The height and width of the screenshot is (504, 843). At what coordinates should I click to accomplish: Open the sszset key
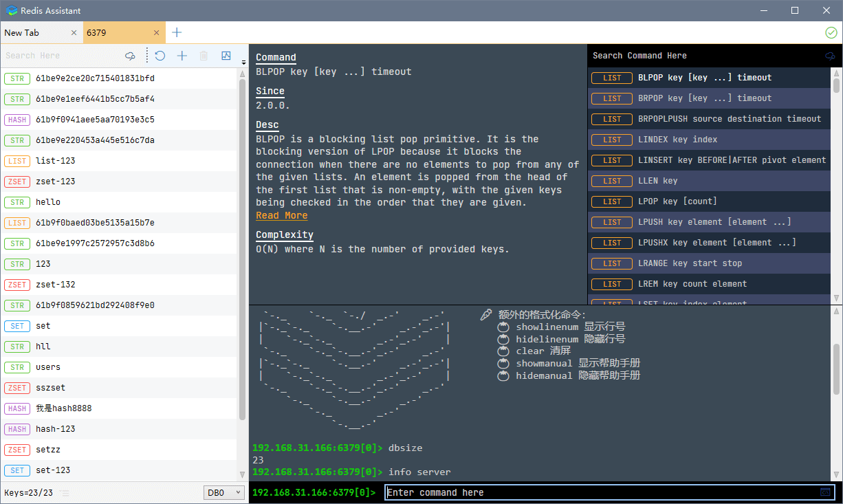[118, 388]
